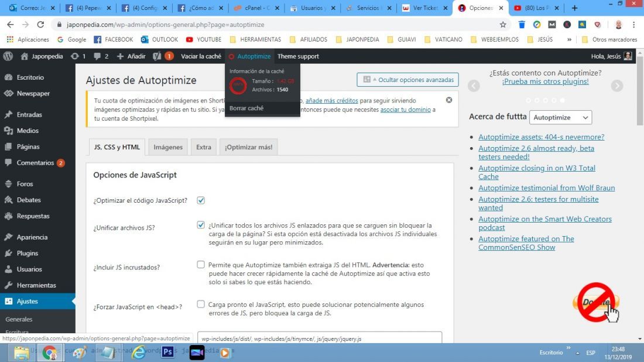This screenshot has height=362, width=644.
Task: Open Generales under Ajustes submenu
Action: [19, 319]
